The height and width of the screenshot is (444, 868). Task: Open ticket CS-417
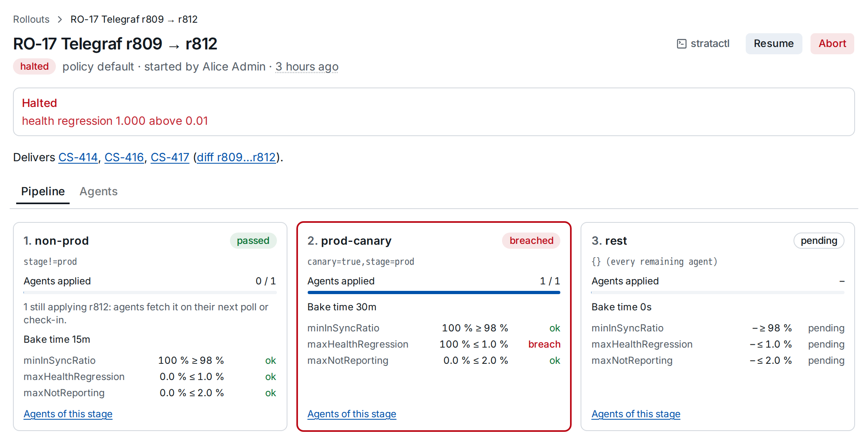170,157
